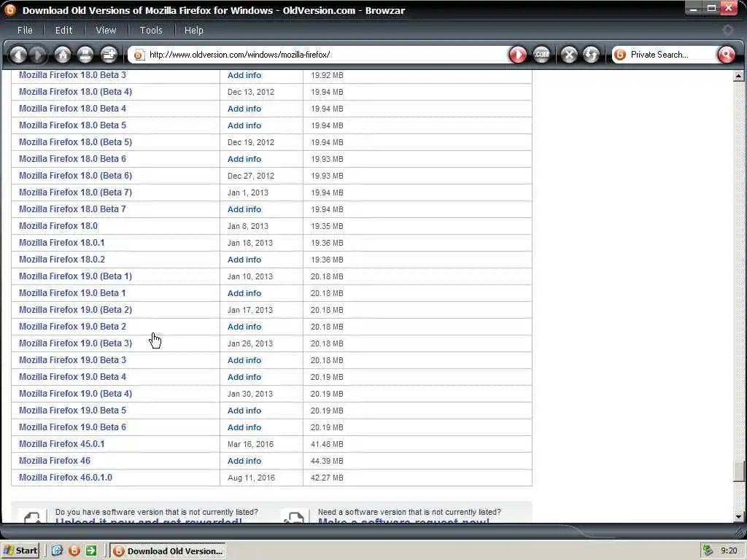
Task: Open the Help menu
Action: click(194, 30)
